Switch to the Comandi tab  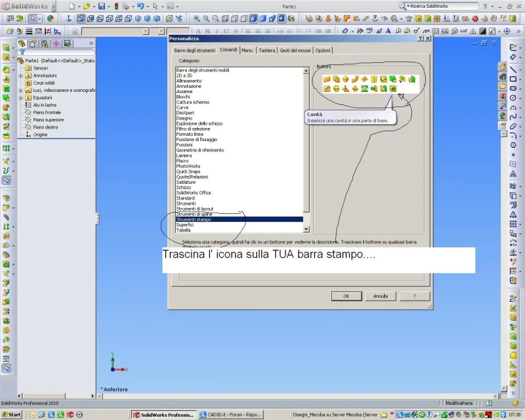[228, 50]
